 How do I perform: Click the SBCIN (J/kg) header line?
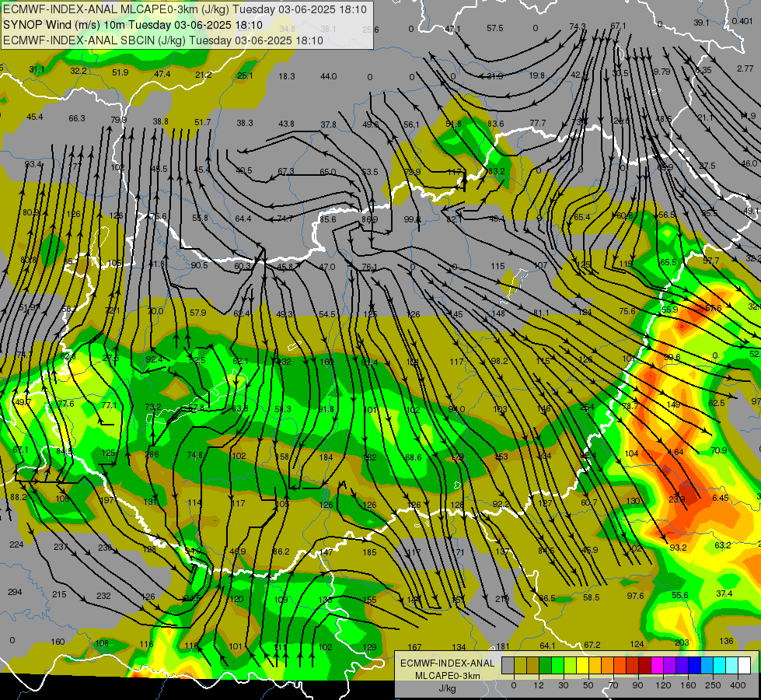click(162, 40)
